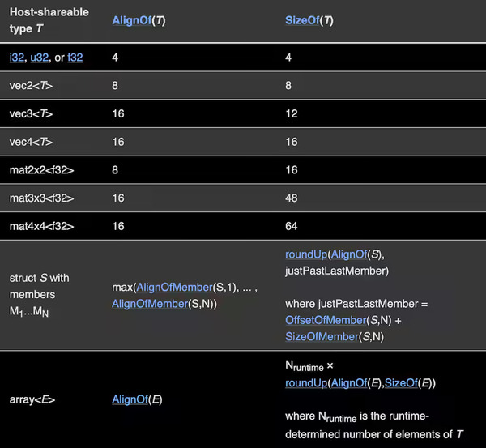
Task: Click the AlignOf link in the table header
Action: click(130, 19)
